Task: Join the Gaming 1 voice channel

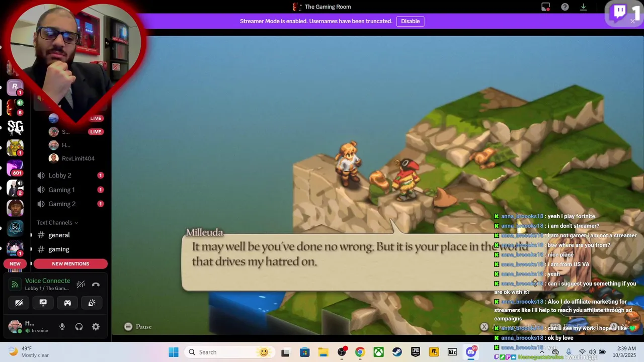Action: click(70, 190)
